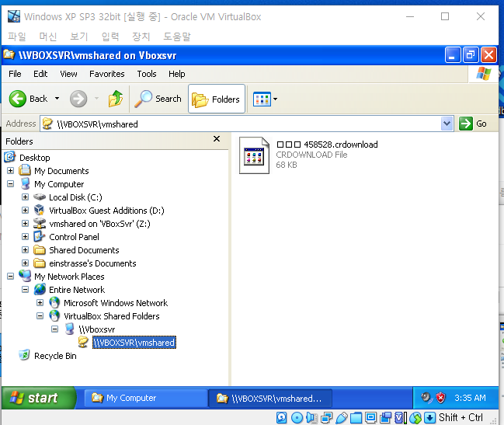Expand My Documents node
Viewport: 504px width, 425px height.
[11, 171]
